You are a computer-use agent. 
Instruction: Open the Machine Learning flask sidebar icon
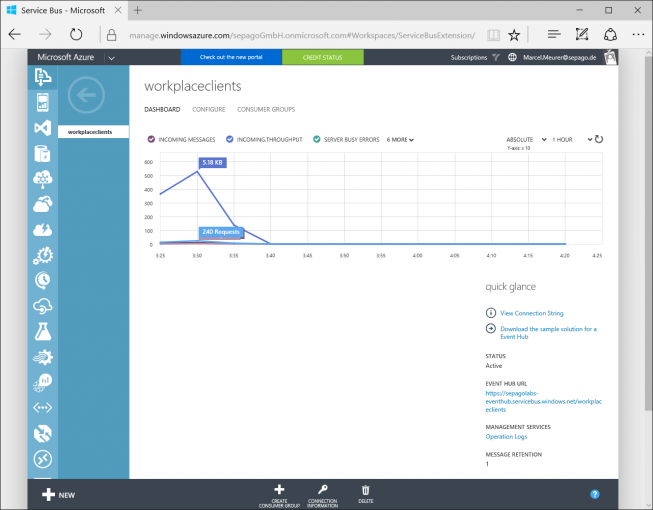pos(42,332)
